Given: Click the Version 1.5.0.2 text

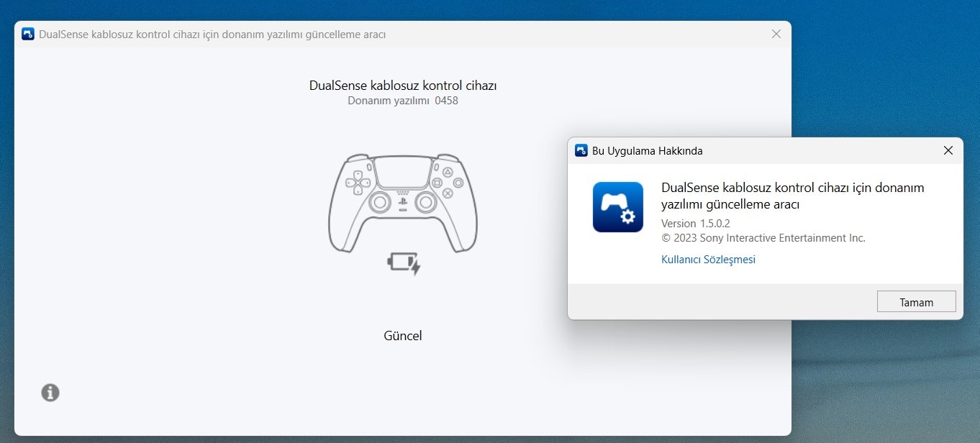Looking at the screenshot, I should click(x=695, y=224).
